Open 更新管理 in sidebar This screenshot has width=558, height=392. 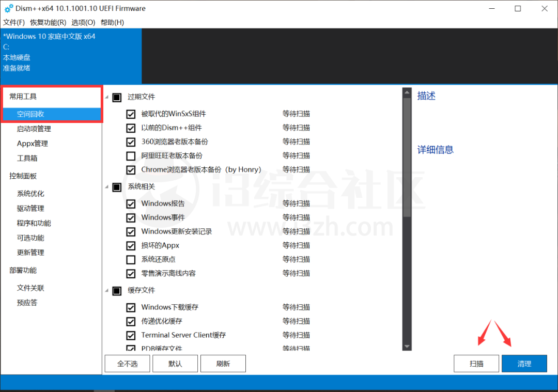point(30,253)
